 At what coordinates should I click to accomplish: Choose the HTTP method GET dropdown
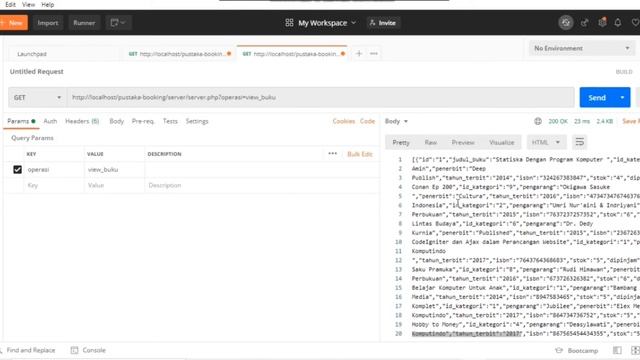[x=37, y=98]
